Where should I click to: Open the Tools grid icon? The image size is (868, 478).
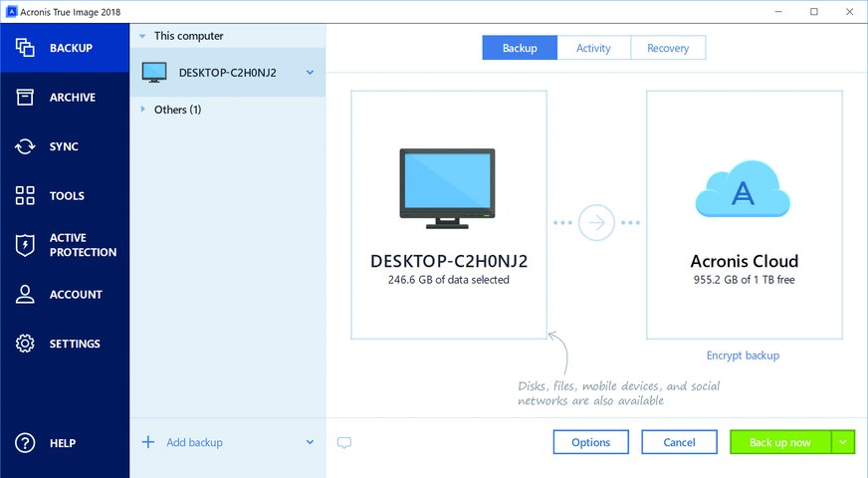pyautogui.click(x=25, y=195)
